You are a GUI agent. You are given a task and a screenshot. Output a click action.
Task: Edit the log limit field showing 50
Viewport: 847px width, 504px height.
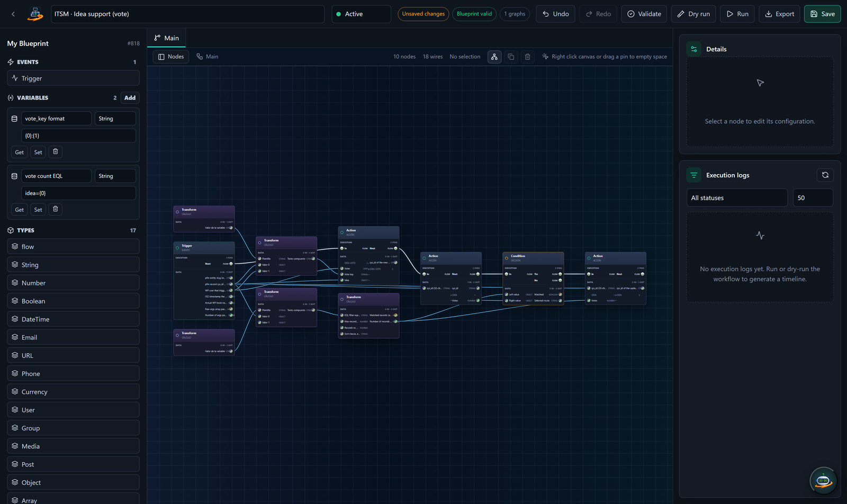click(813, 198)
